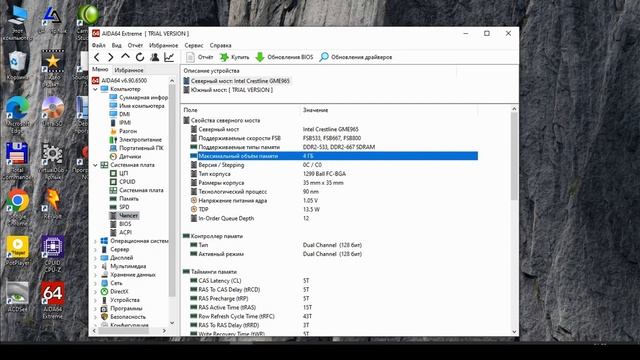The image size is (640, 360).
Task: Click the Купить buy button
Action: 235,57
